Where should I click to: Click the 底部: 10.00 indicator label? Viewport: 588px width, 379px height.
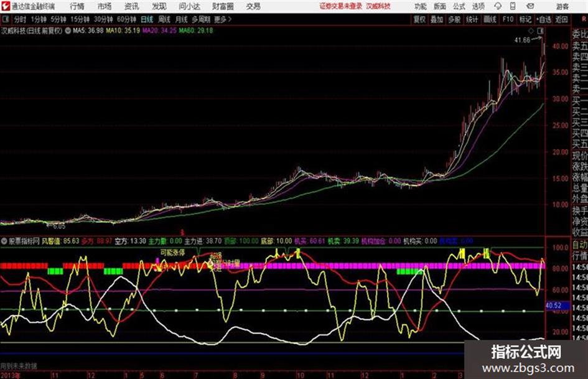tap(276, 241)
